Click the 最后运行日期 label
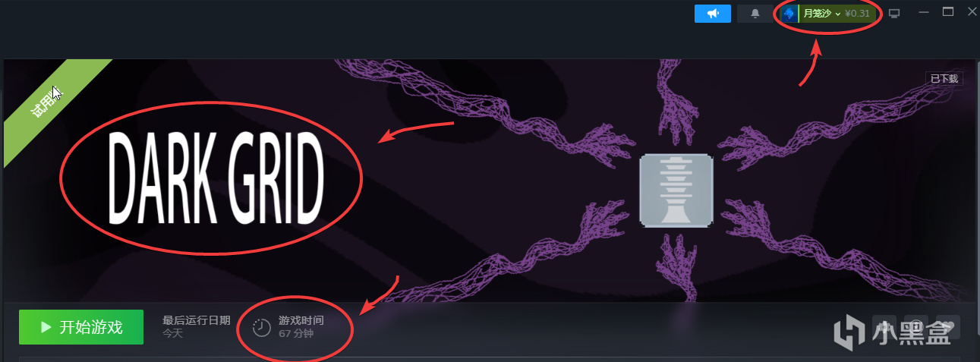 click(x=196, y=320)
